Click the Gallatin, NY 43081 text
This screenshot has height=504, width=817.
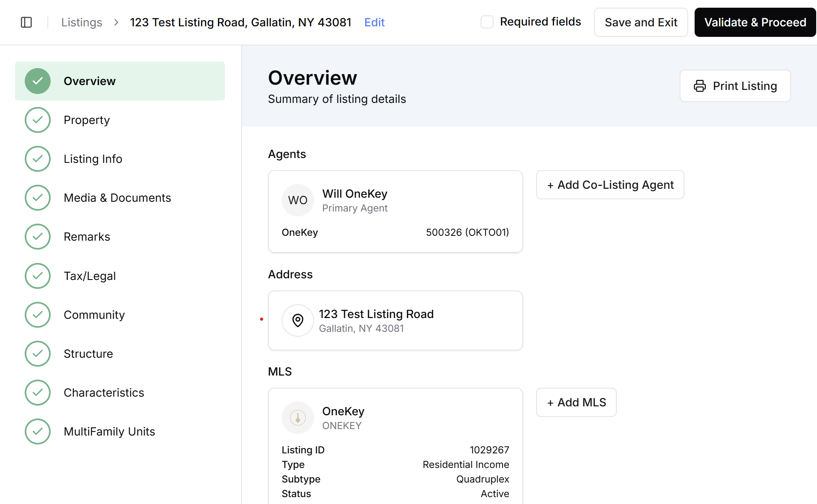pyautogui.click(x=361, y=329)
